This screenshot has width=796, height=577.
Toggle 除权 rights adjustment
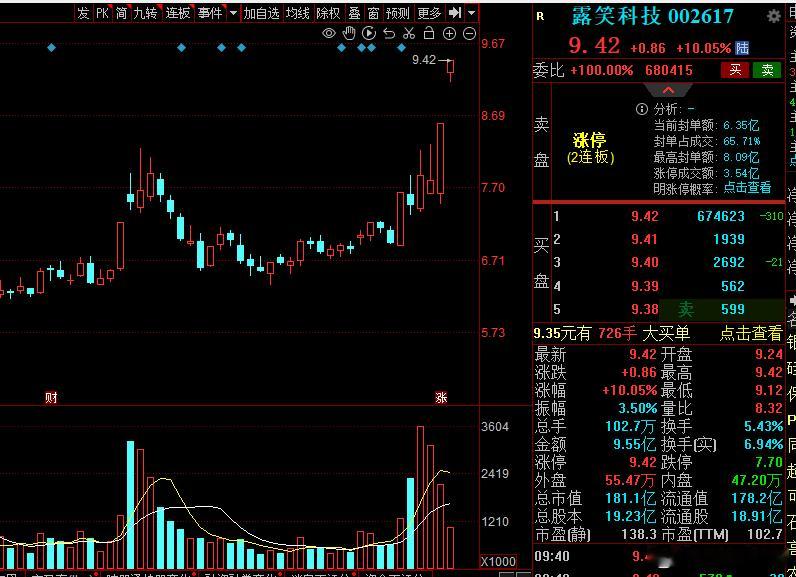click(x=328, y=13)
